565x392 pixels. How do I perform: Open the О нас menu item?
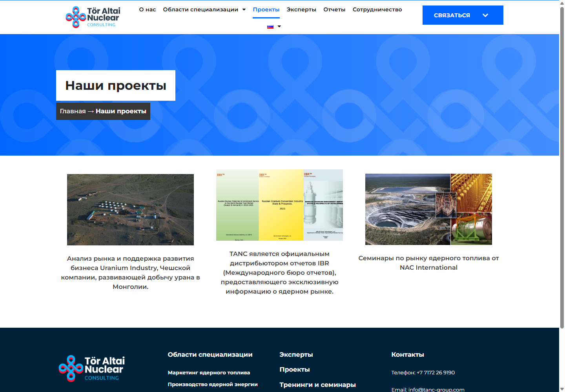148,9
